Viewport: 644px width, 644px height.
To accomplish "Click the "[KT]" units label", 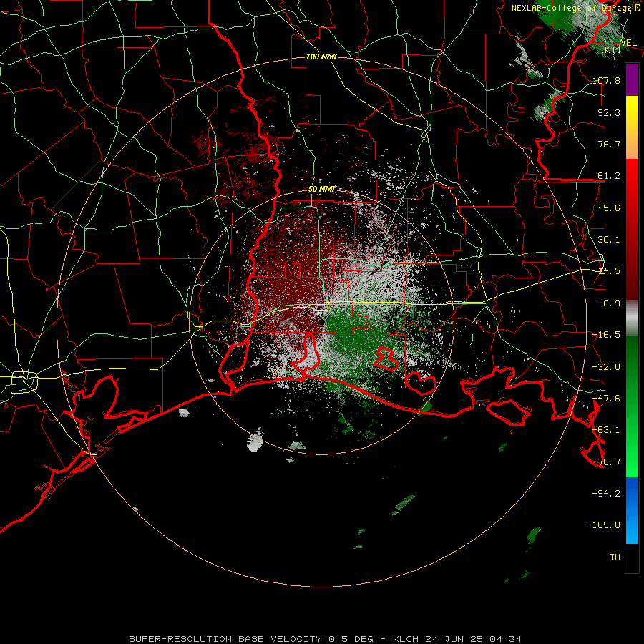I will [611, 49].
